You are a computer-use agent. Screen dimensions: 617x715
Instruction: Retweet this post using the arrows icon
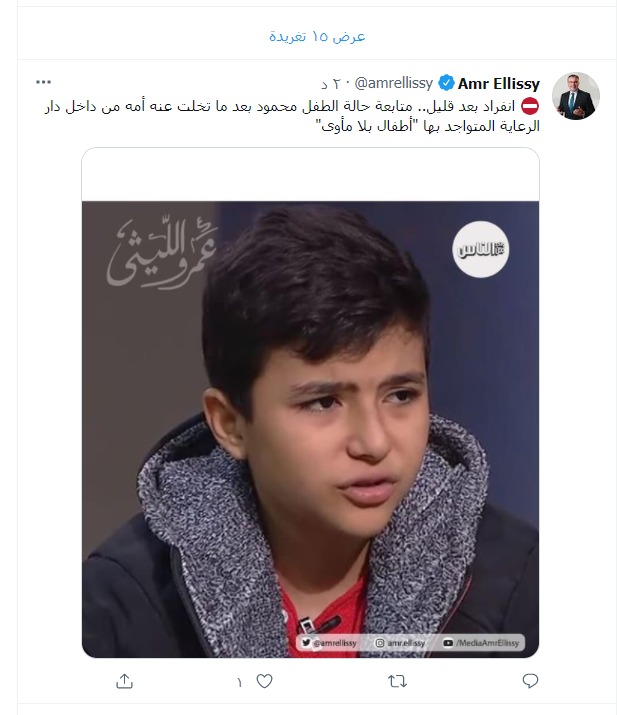[x=397, y=681]
